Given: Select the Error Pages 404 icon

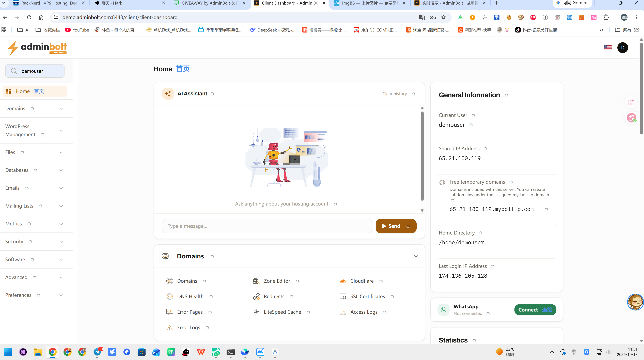Looking at the screenshot, I should pyautogui.click(x=170, y=312).
